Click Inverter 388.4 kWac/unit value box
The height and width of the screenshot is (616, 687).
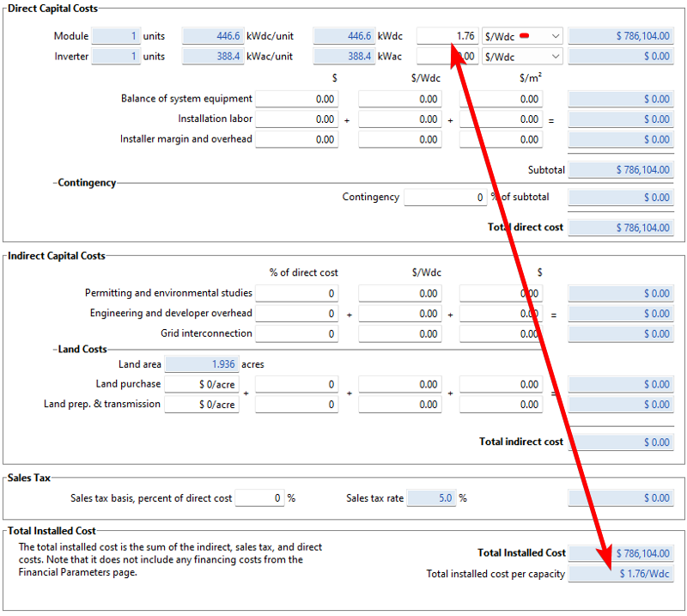coord(212,57)
